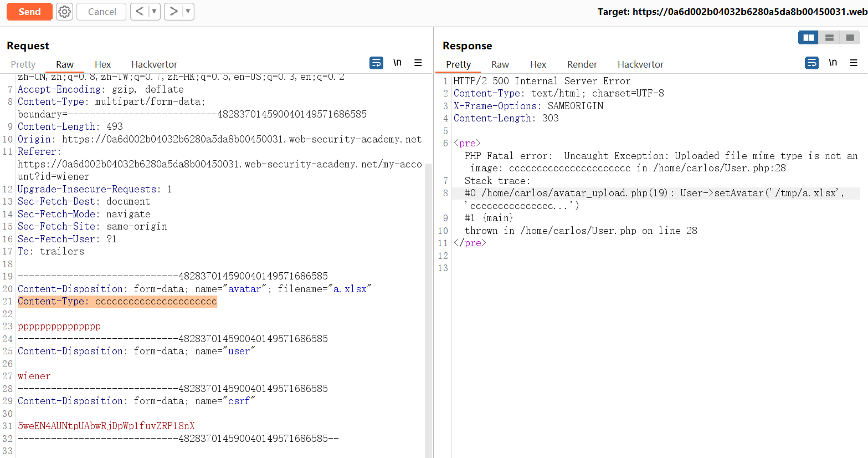Open Response panel options menu
The image size is (868, 458).
coord(854,63)
